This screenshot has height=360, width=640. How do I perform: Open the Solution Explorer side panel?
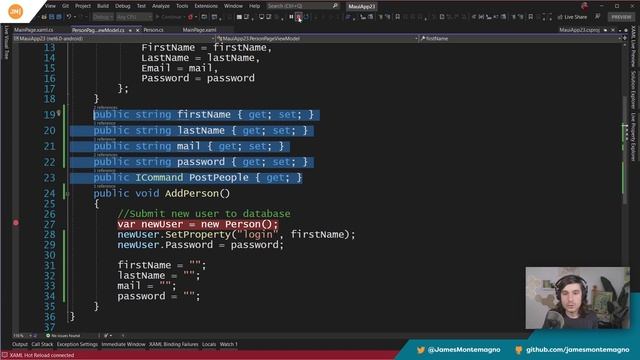[x=633, y=90]
